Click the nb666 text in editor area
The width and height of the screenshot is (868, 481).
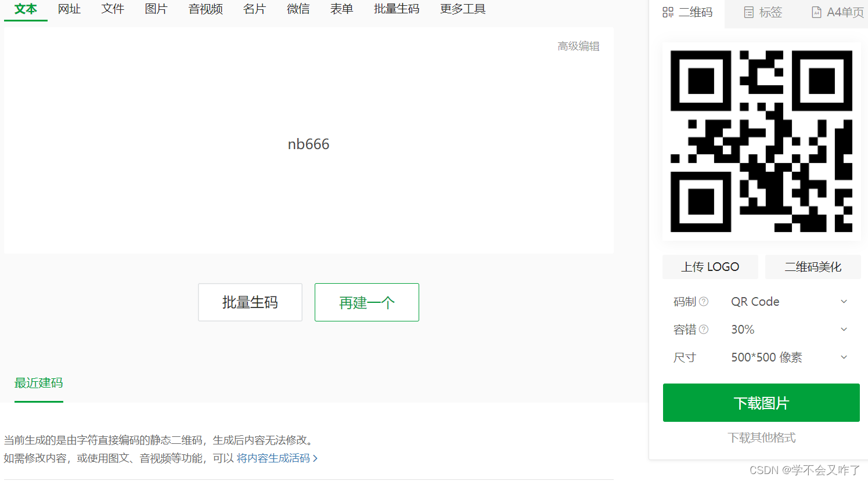(308, 144)
